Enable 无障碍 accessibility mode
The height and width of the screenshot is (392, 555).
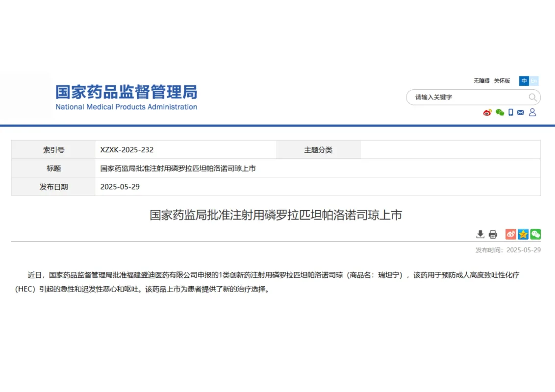pos(481,81)
